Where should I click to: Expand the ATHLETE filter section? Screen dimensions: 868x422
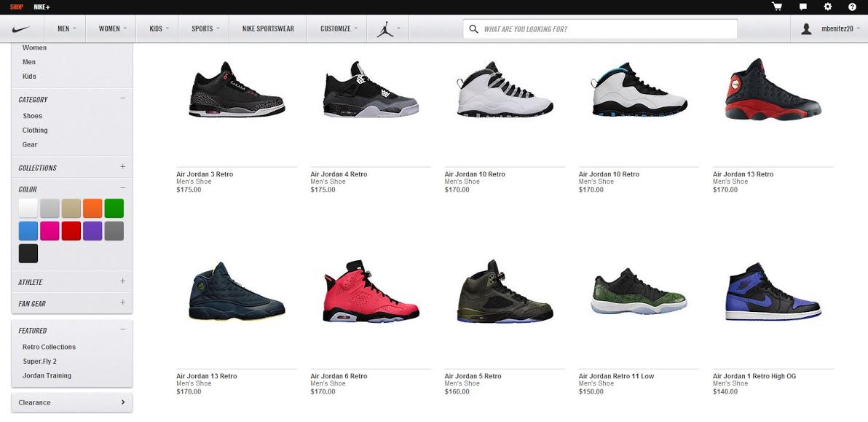[123, 281]
